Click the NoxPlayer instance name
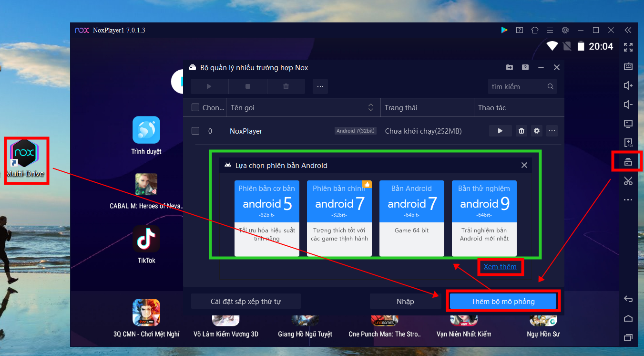Viewport: 644px width, 356px height. click(246, 131)
